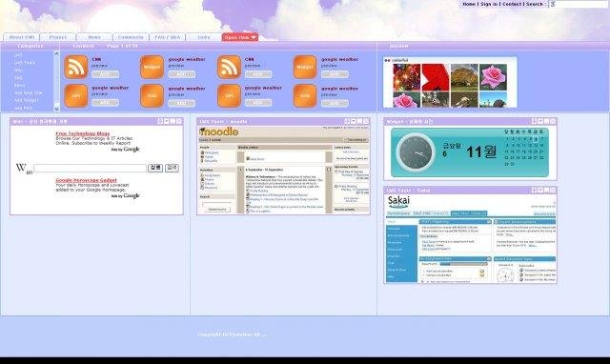Open the 'FAQ / Q&A' tab
The image size is (610, 364).
(168, 37)
